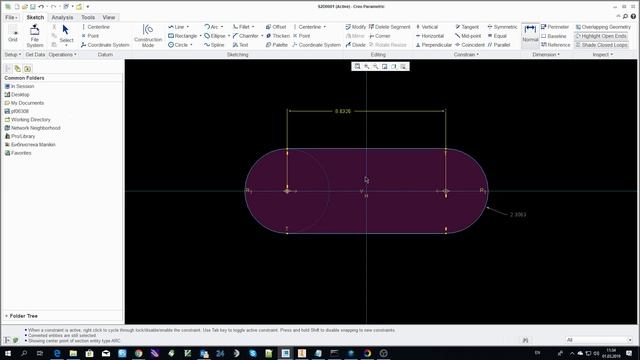Click the Thicken tool

(278, 36)
